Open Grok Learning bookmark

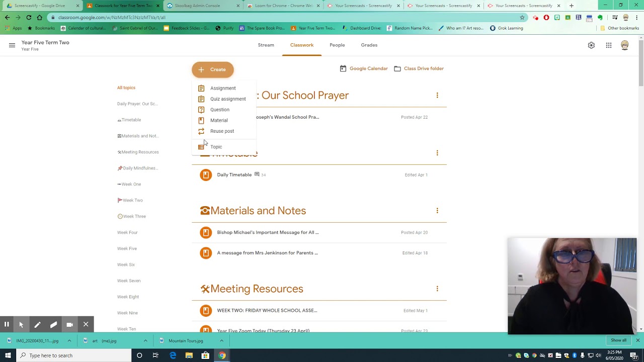[506, 28]
